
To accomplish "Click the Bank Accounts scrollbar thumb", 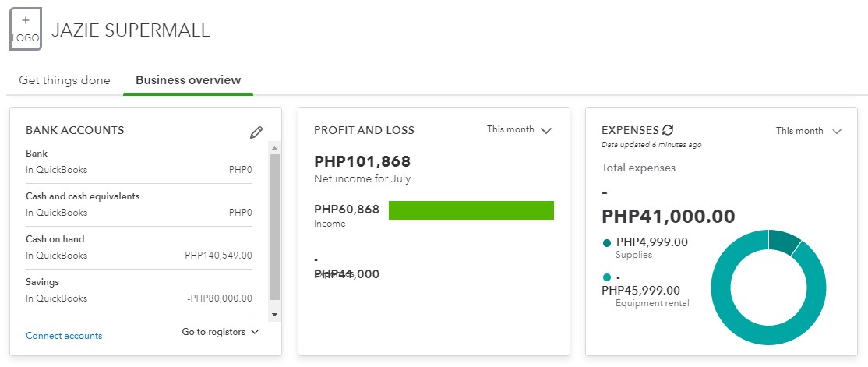I will (x=274, y=226).
